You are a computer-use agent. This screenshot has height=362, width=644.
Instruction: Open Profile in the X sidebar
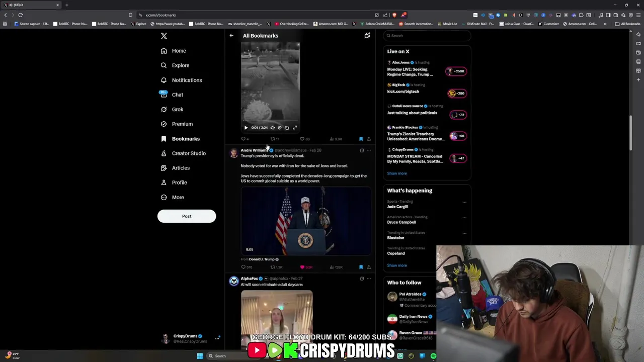(x=174, y=183)
